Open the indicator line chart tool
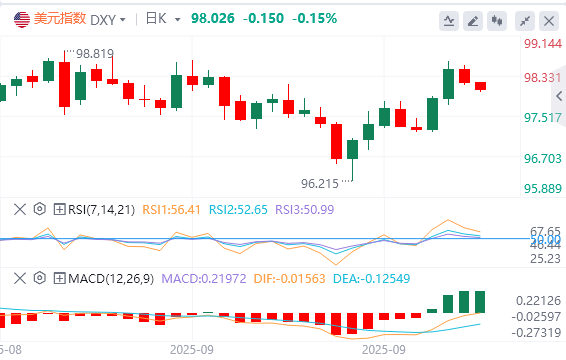This screenshot has width=566, height=360. coord(449,21)
